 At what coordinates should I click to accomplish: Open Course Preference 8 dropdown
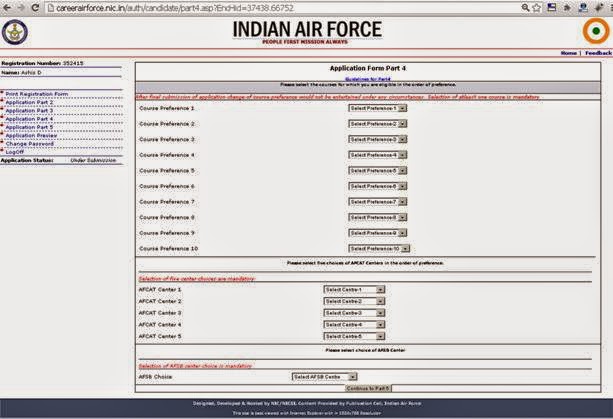(x=378, y=217)
